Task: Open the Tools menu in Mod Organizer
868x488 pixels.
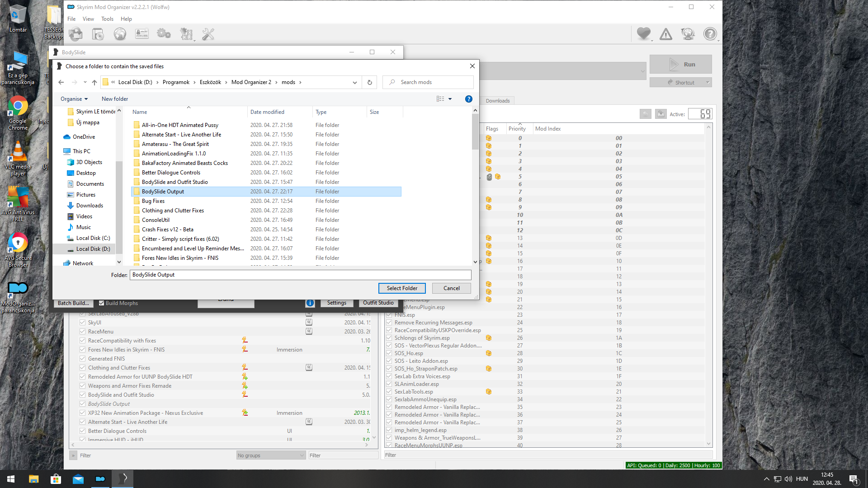Action: pyautogui.click(x=107, y=19)
